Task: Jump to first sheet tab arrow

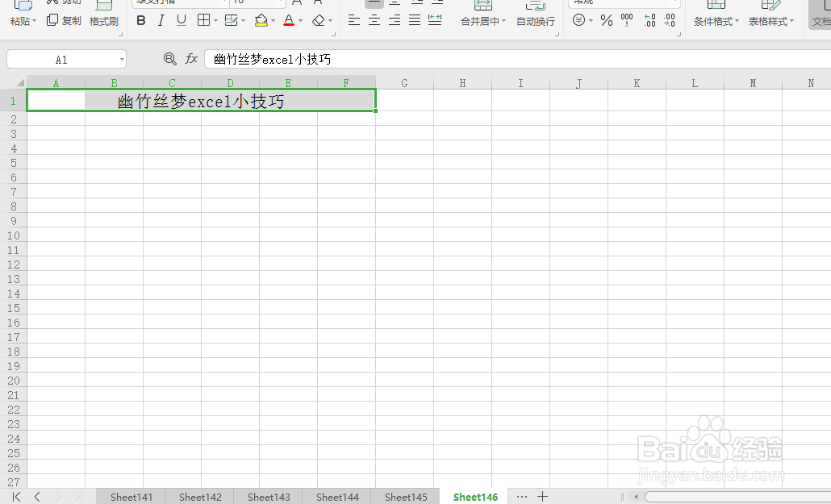Action: (x=16, y=497)
